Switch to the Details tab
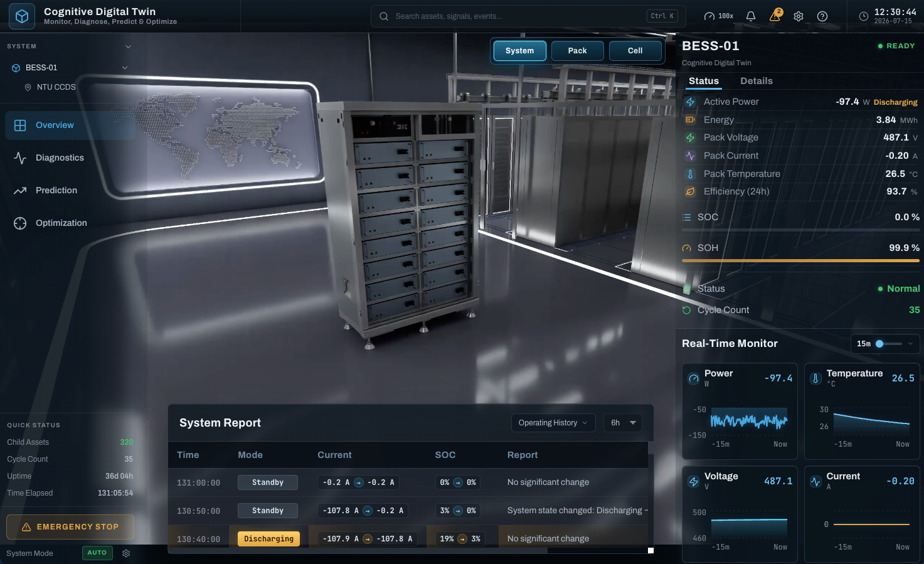This screenshot has height=564, width=924. tap(757, 81)
